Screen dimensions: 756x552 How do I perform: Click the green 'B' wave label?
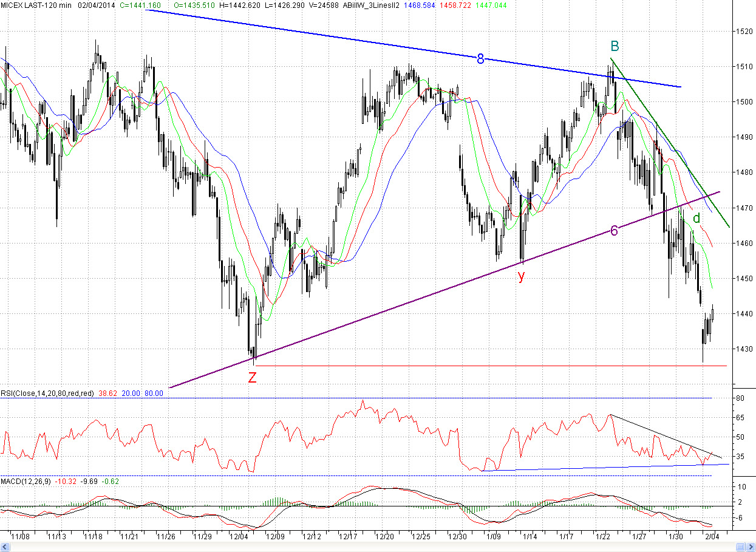click(615, 46)
